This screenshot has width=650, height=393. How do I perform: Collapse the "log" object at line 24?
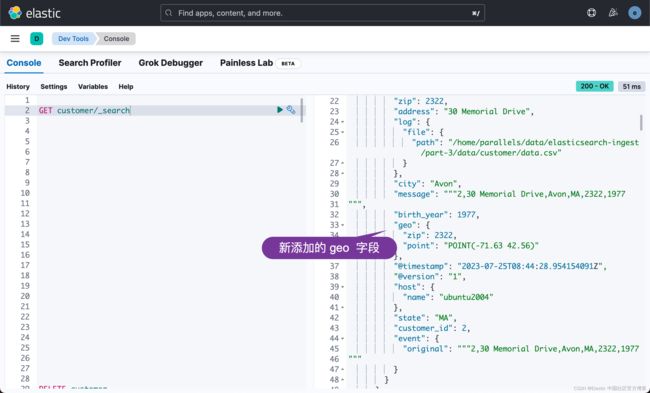[343, 122]
